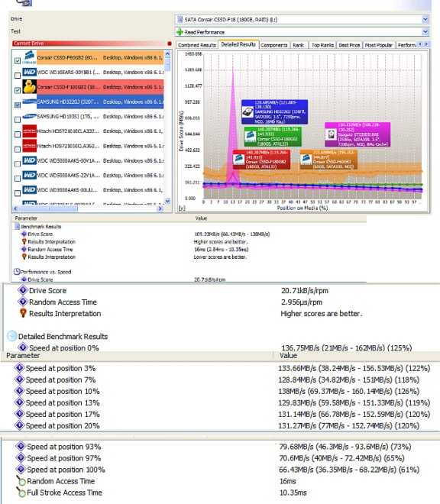Click the WD logo beside WDC WD10EARS
The width and height of the screenshot is (440, 504).
(x=29, y=72)
